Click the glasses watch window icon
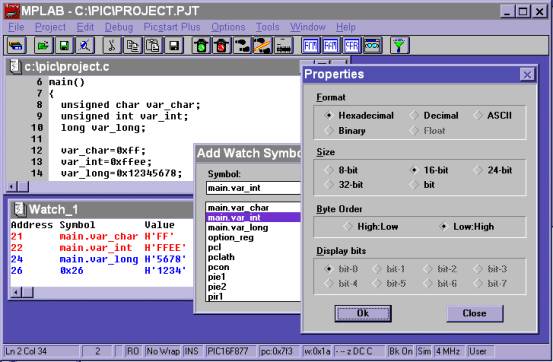This screenshot has height=362, width=553. [x=372, y=46]
